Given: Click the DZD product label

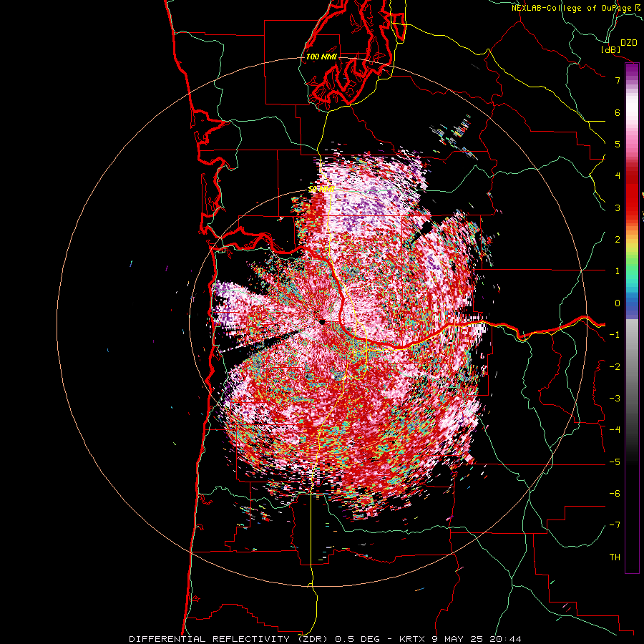Looking at the screenshot, I should (x=629, y=43).
